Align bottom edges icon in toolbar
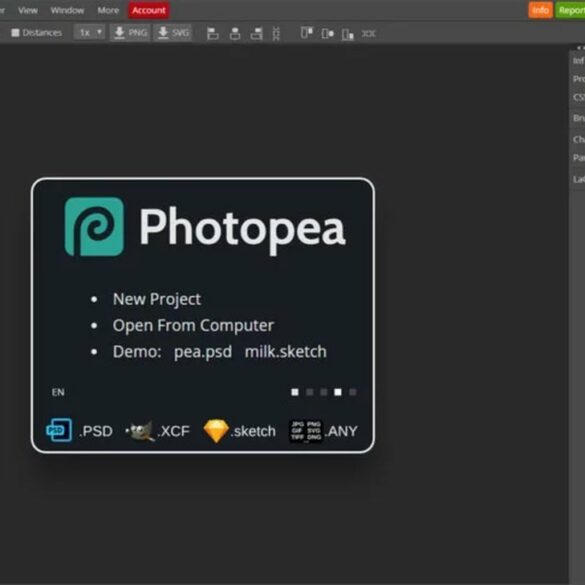 (347, 34)
